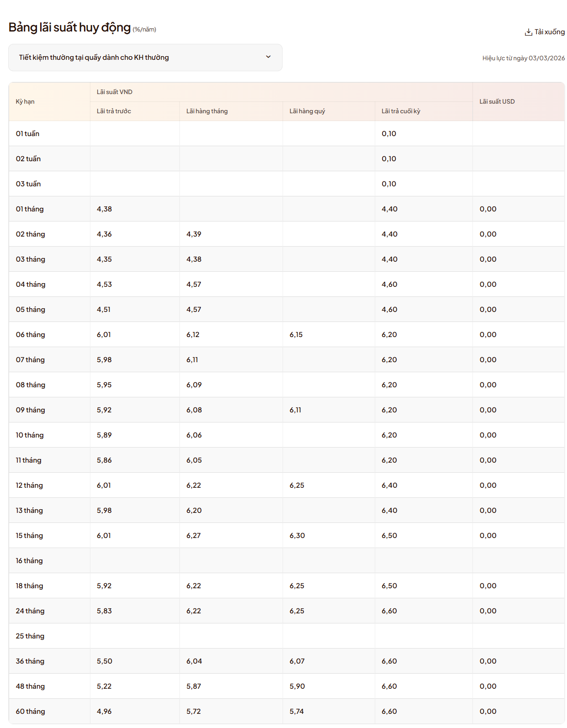
Task: Open the savings product type dropdown
Action: pyautogui.click(x=145, y=58)
